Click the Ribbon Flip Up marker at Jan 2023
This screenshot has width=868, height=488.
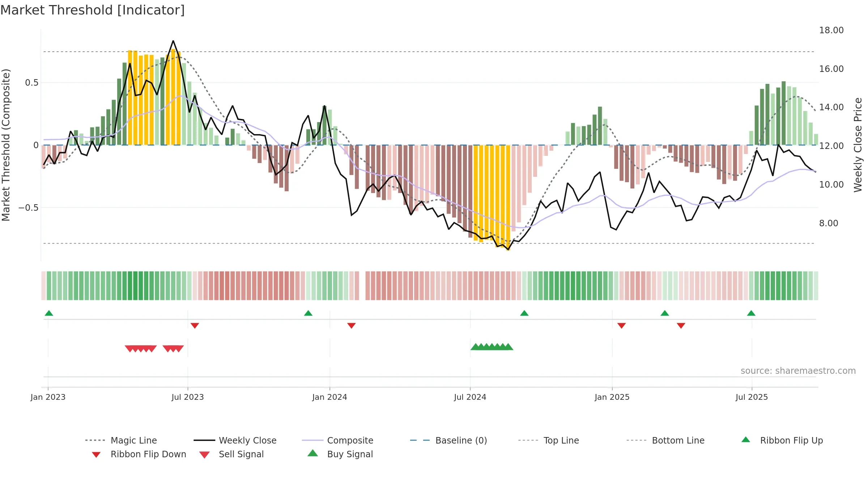tap(49, 313)
